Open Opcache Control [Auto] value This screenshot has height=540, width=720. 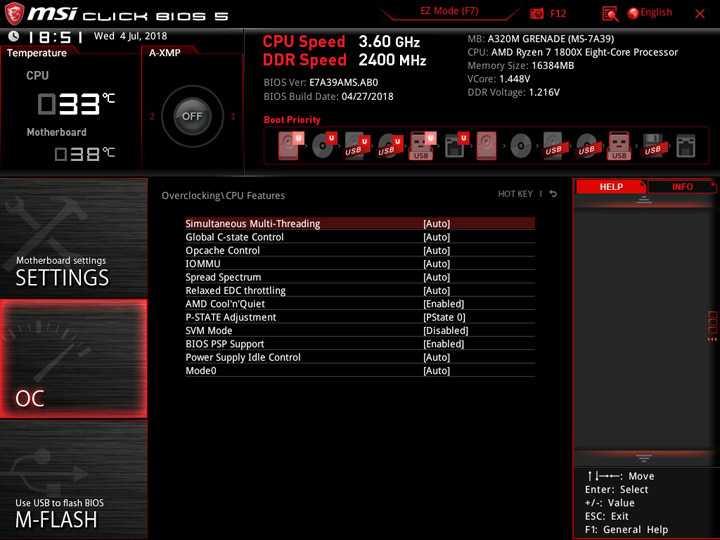[437, 250]
